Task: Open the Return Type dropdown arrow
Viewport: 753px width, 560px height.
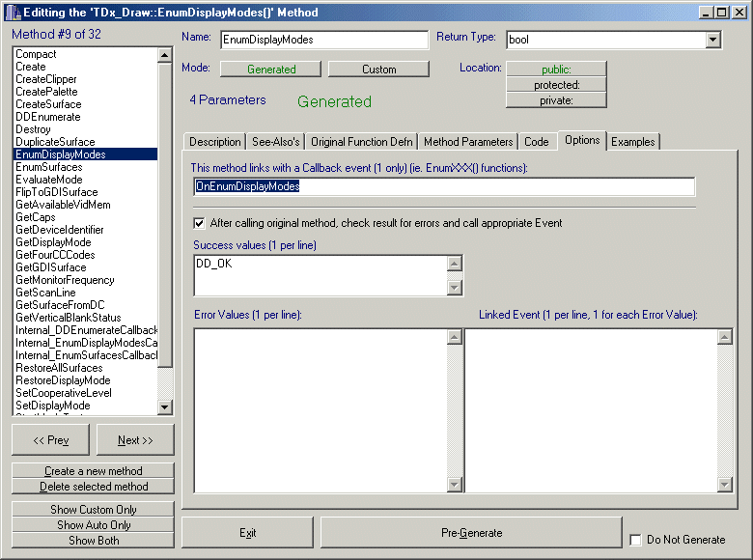Action: coord(712,41)
